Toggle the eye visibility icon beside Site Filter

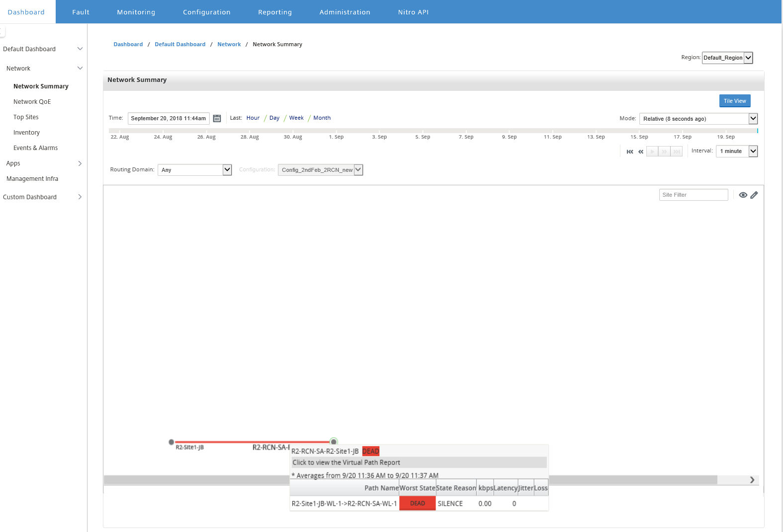pyautogui.click(x=743, y=195)
